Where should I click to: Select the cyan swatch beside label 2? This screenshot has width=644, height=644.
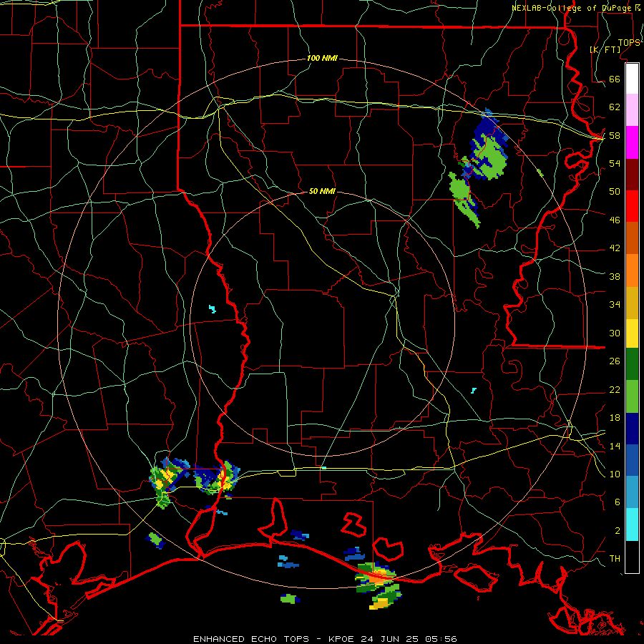(x=632, y=525)
